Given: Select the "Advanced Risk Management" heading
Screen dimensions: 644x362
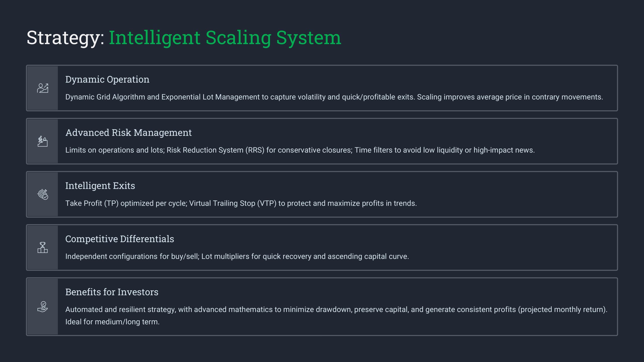Looking at the screenshot, I should [128, 132].
